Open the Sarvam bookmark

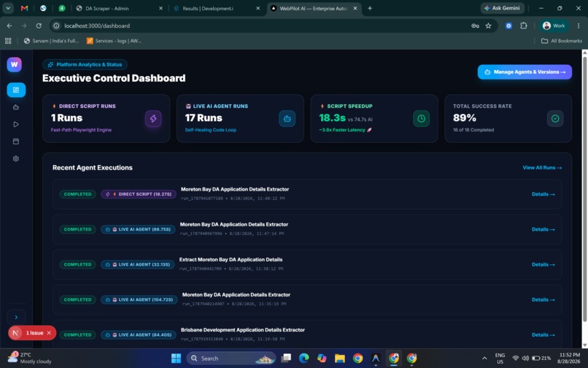point(51,41)
